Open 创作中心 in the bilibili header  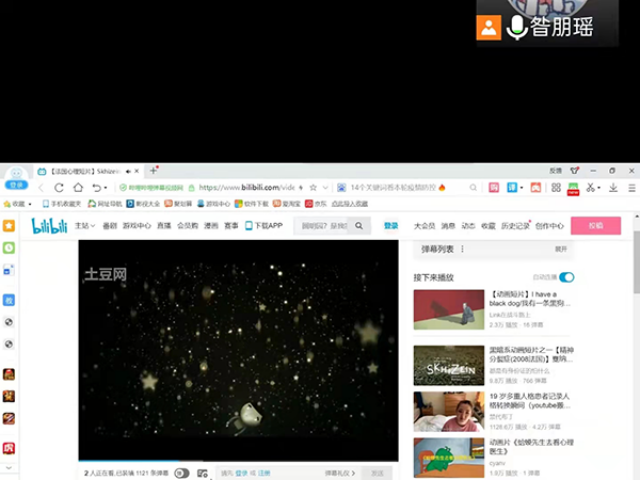click(549, 226)
